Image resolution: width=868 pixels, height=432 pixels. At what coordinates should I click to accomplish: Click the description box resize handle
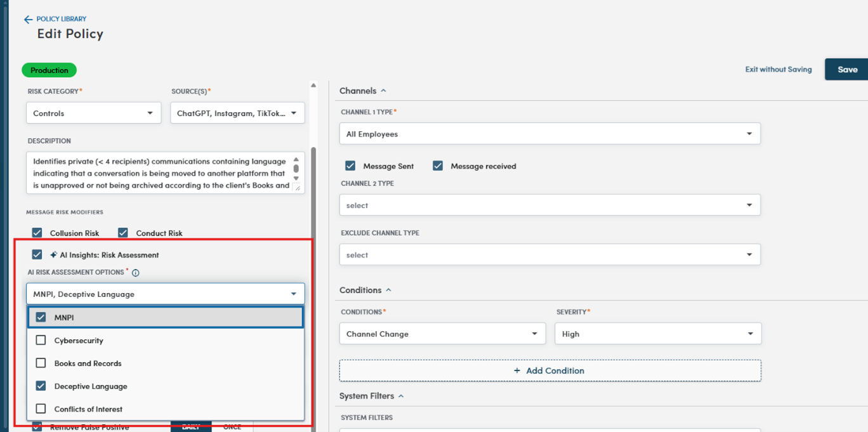298,188
